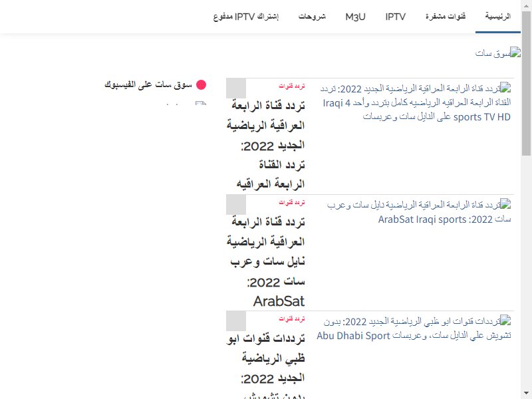
Task: Go to the IPTV menu item
Action: click(x=395, y=16)
